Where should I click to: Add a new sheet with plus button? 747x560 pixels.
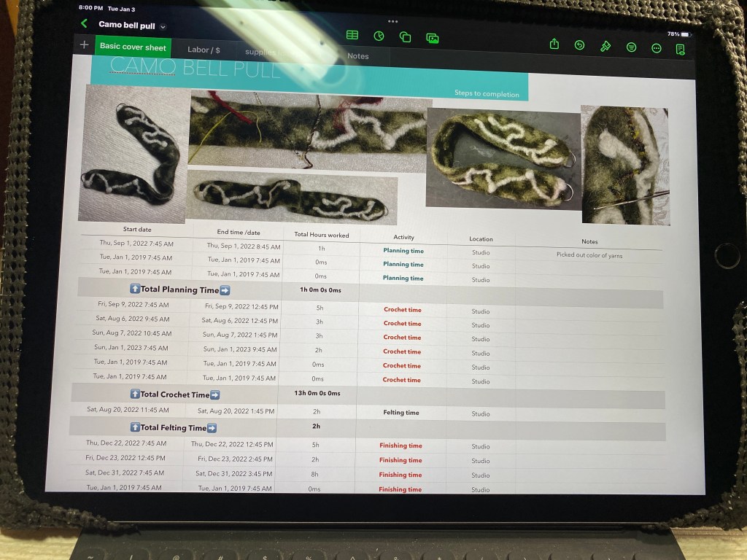click(x=84, y=45)
